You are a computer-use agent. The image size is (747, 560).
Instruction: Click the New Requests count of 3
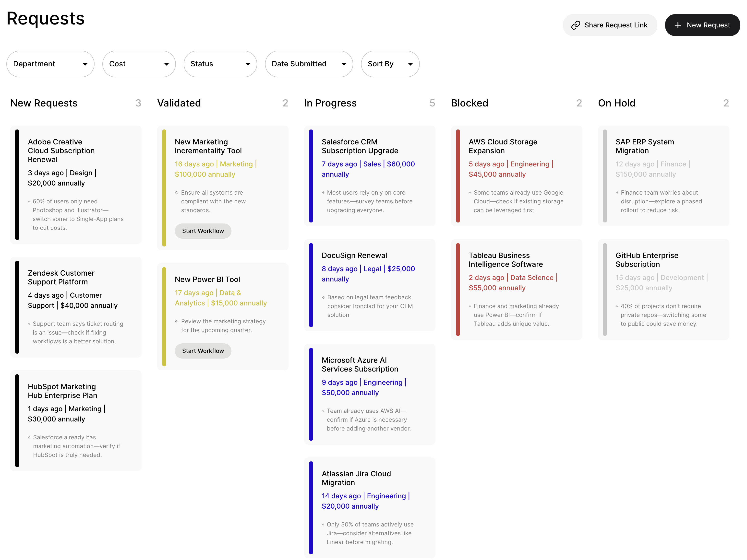[138, 103]
